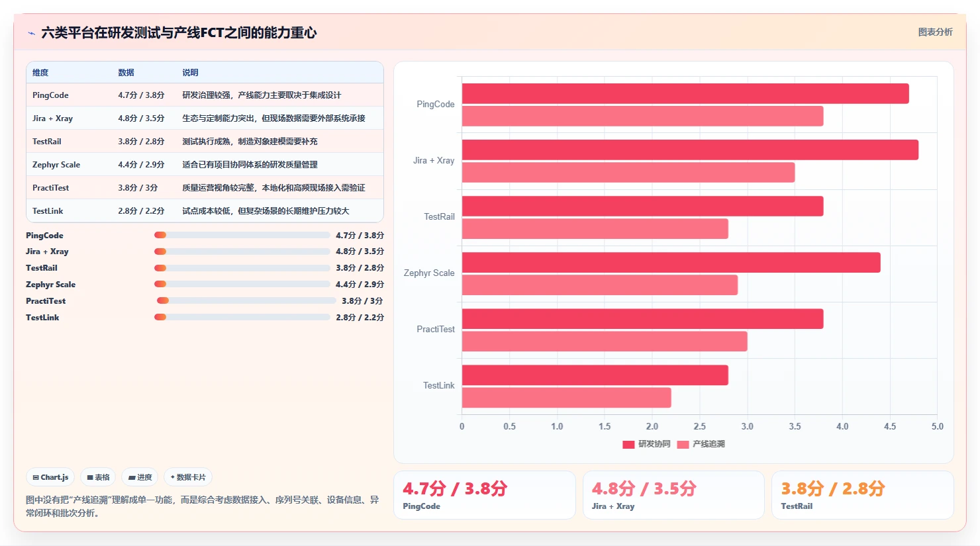Click the 表格 chip
The height and width of the screenshot is (546, 980).
coord(99,477)
